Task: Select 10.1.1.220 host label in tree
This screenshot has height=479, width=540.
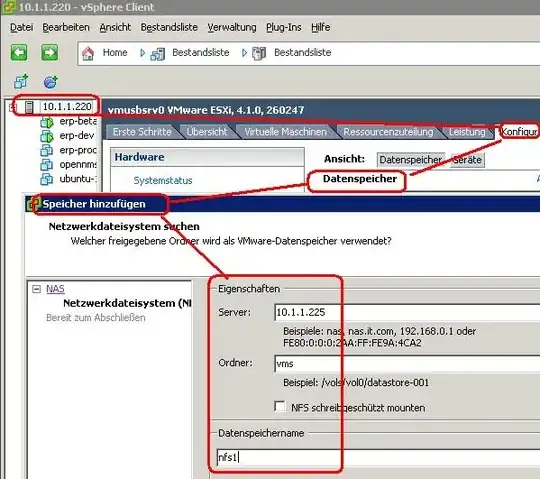Action: pos(67,107)
